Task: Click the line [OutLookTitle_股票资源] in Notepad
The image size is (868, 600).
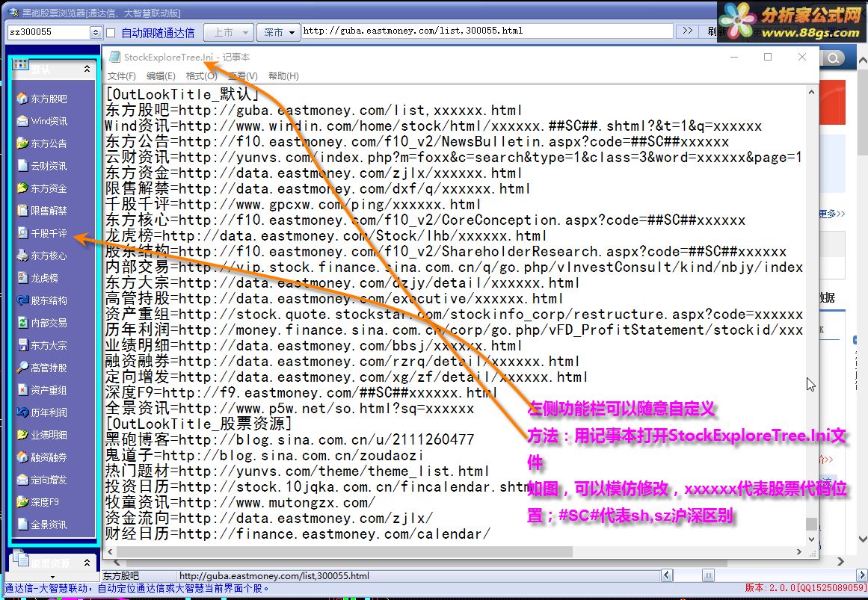Action: (199, 424)
